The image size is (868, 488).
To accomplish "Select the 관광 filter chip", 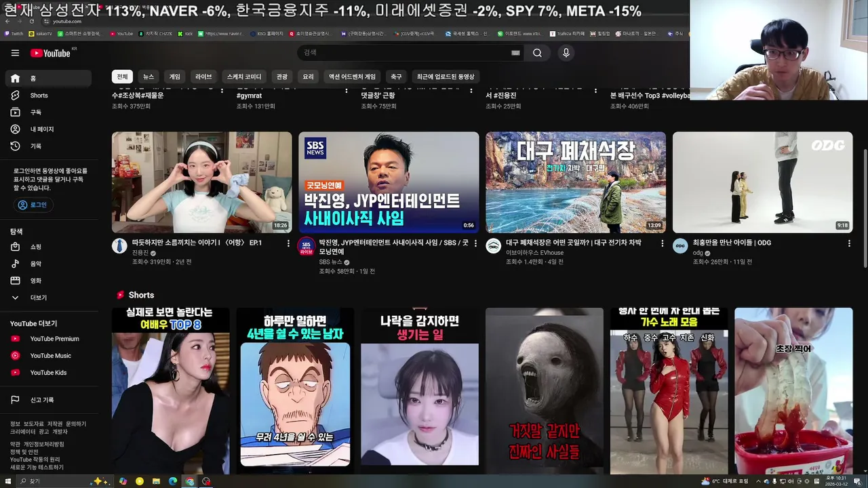I will coord(282,77).
